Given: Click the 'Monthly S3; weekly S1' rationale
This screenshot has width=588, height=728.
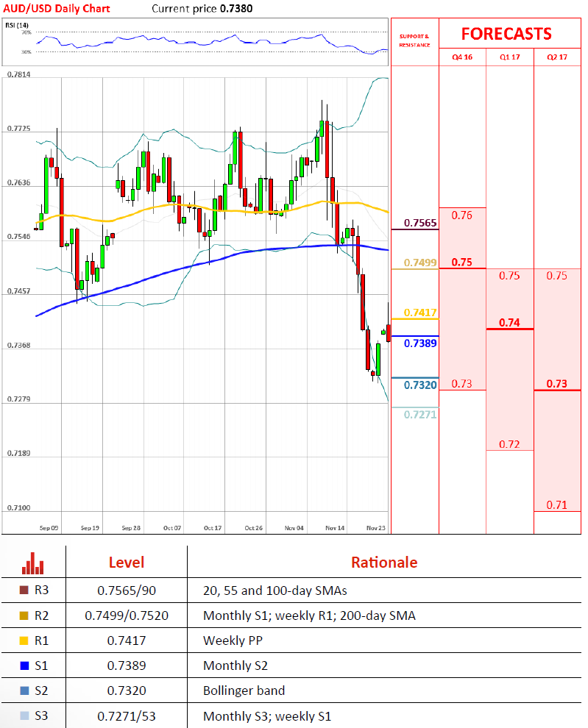Looking at the screenshot, I should click(x=267, y=716).
